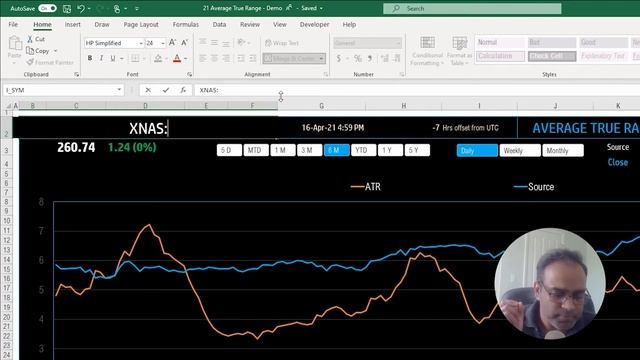Click Decrease Font Size icon
640x360 pixels.
click(x=184, y=42)
